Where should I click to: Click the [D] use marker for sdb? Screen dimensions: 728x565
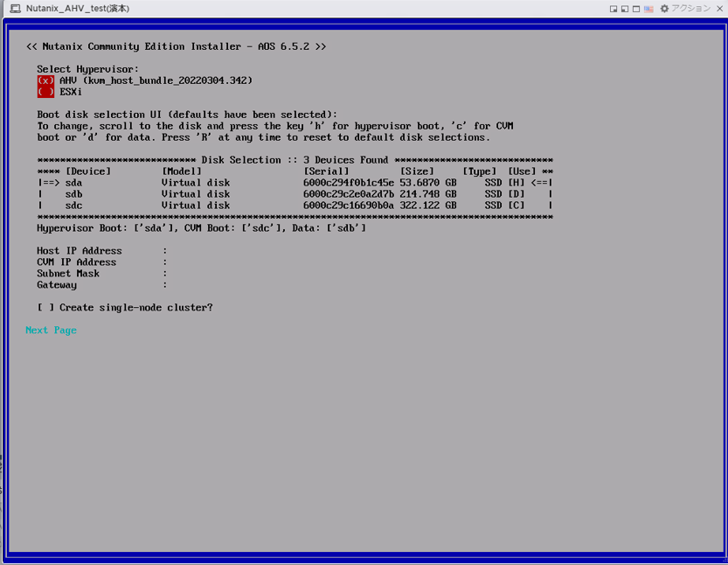point(517,194)
